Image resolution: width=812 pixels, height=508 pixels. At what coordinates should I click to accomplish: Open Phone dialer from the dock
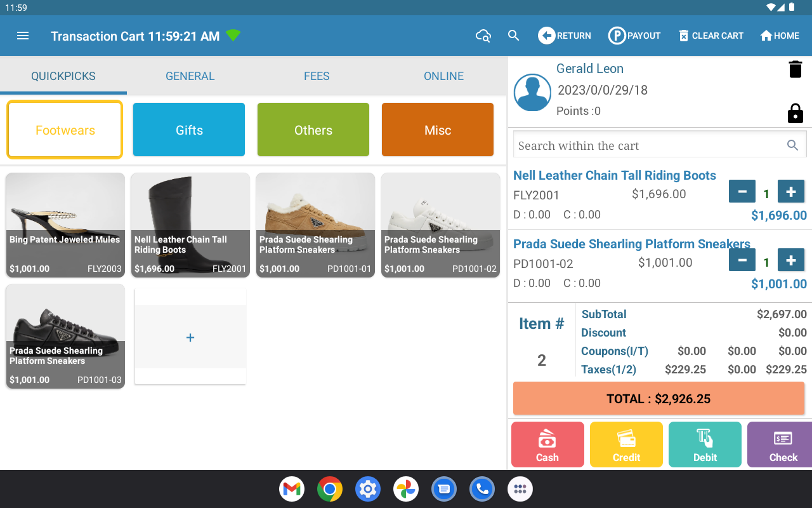(x=482, y=489)
